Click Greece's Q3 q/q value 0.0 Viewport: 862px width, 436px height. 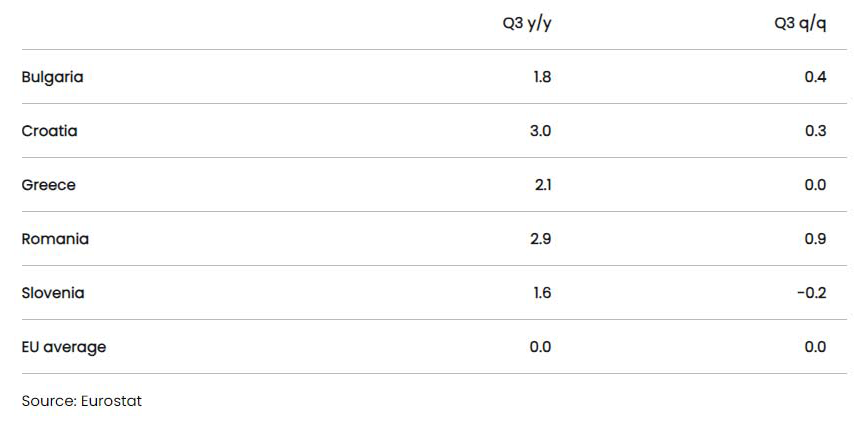pyautogui.click(x=815, y=185)
